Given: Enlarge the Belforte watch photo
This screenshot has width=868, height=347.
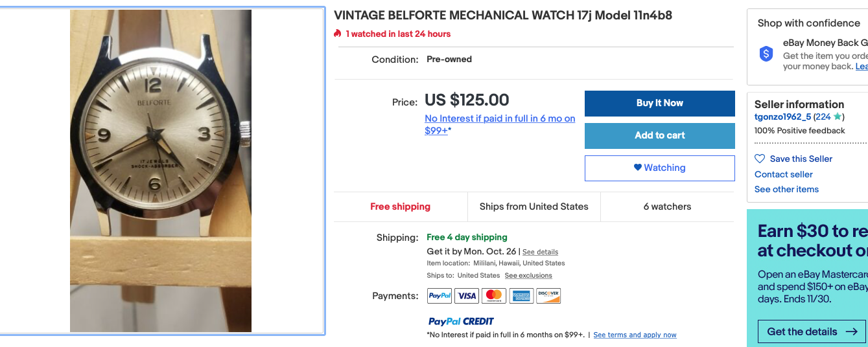Looking at the screenshot, I should tap(161, 171).
